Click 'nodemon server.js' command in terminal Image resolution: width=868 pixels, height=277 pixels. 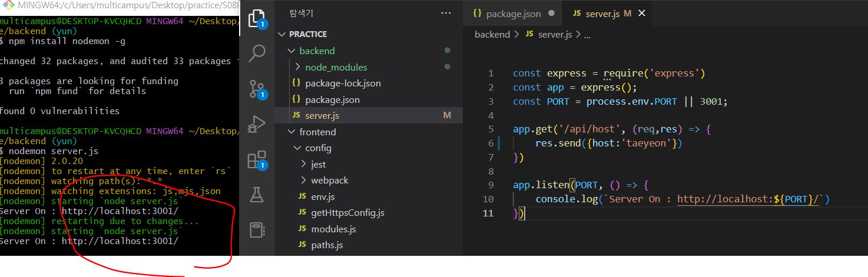[54, 151]
